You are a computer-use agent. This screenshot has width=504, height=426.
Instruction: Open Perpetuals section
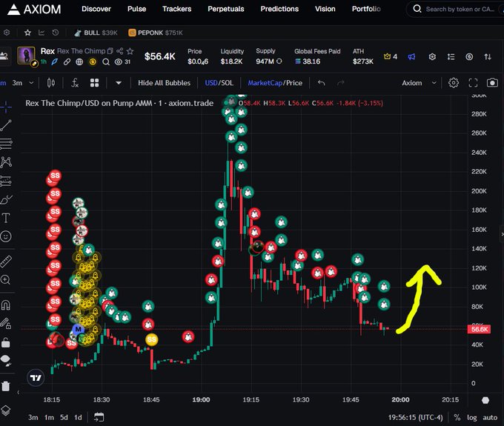225,9
